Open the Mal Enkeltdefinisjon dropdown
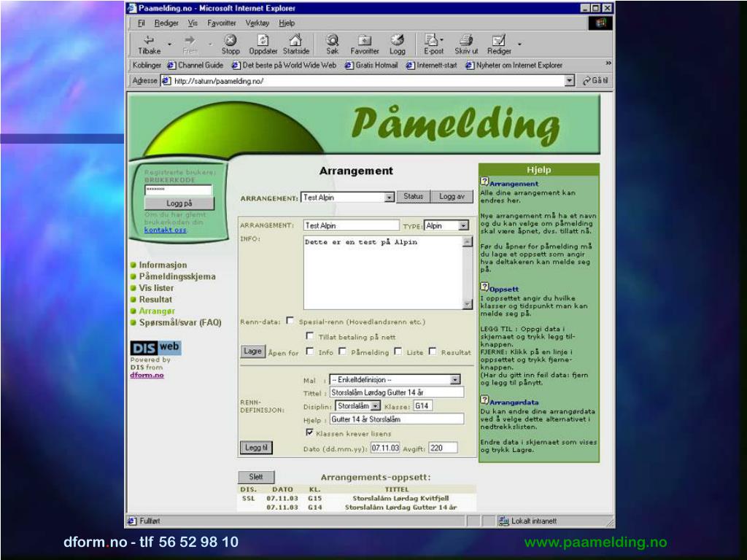The width and height of the screenshot is (747, 560). point(455,379)
